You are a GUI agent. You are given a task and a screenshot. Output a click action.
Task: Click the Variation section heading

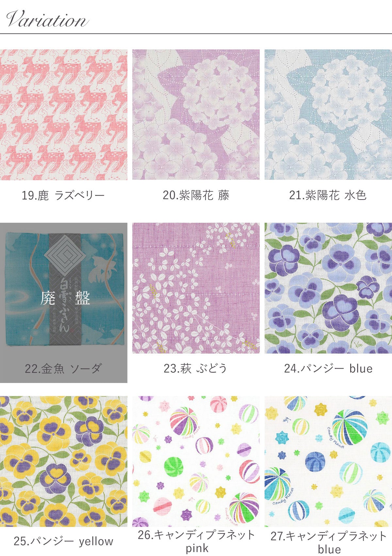pos(47,19)
